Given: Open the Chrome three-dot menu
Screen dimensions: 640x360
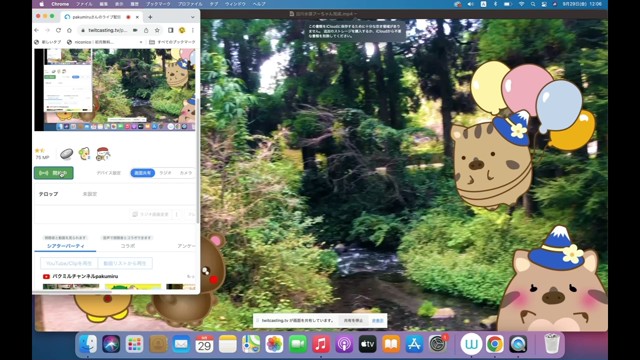Looking at the screenshot, I should [x=193, y=30].
